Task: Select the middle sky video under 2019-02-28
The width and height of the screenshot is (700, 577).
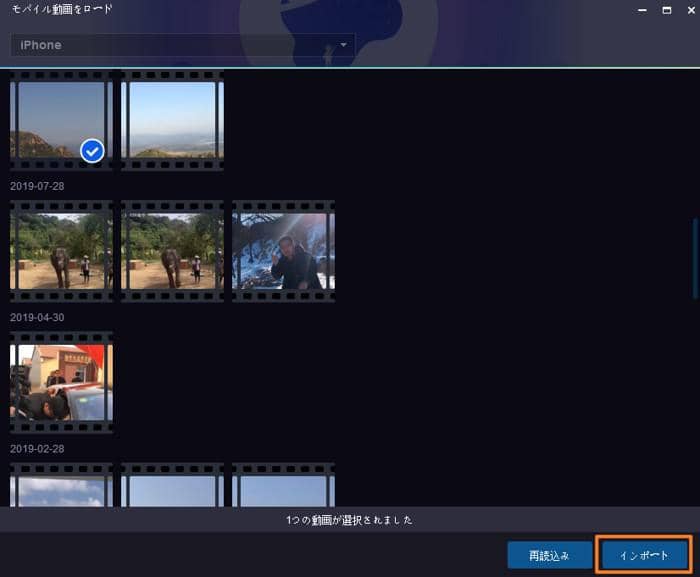Action: click(x=172, y=485)
